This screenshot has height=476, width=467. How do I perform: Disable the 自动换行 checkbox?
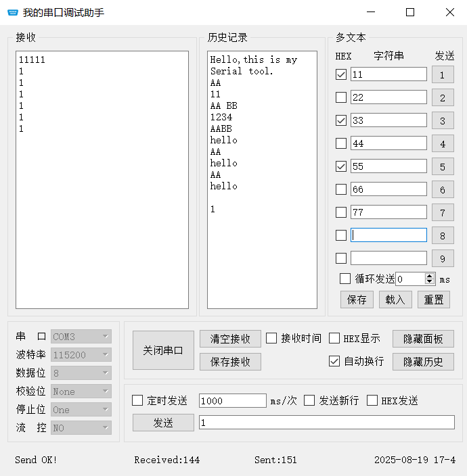click(x=334, y=361)
